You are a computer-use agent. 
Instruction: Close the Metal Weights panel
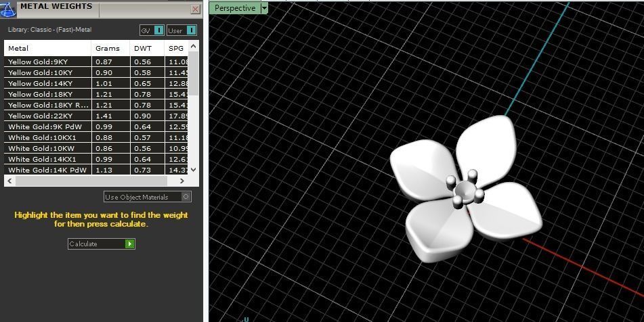pos(196,9)
